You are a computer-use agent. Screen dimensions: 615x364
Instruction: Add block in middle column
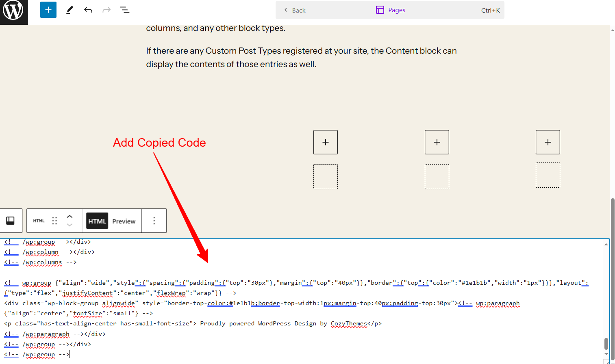coord(437,142)
